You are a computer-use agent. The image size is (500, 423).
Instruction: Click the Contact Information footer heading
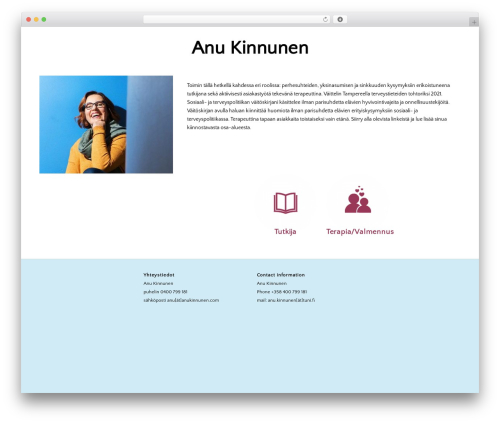281,275
